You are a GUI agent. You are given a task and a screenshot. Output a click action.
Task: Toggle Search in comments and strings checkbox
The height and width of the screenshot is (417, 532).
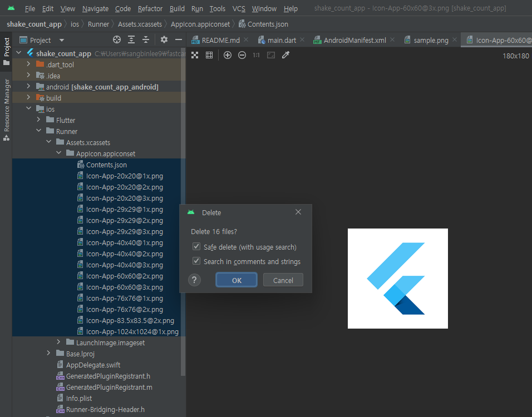(x=196, y=261)
